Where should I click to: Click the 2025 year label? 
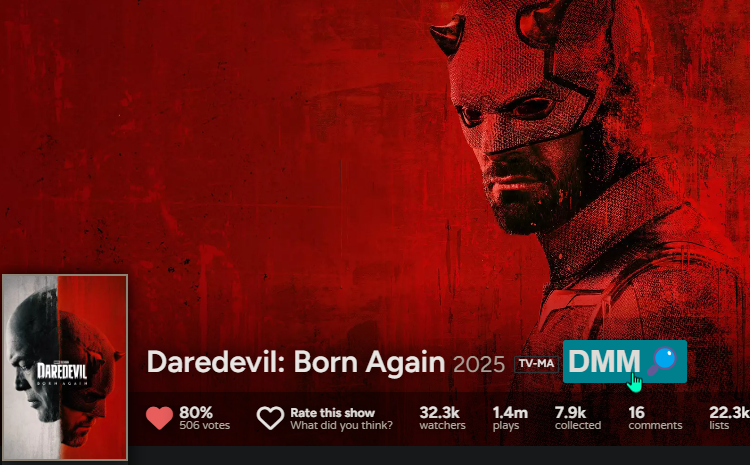click(479, 365)
